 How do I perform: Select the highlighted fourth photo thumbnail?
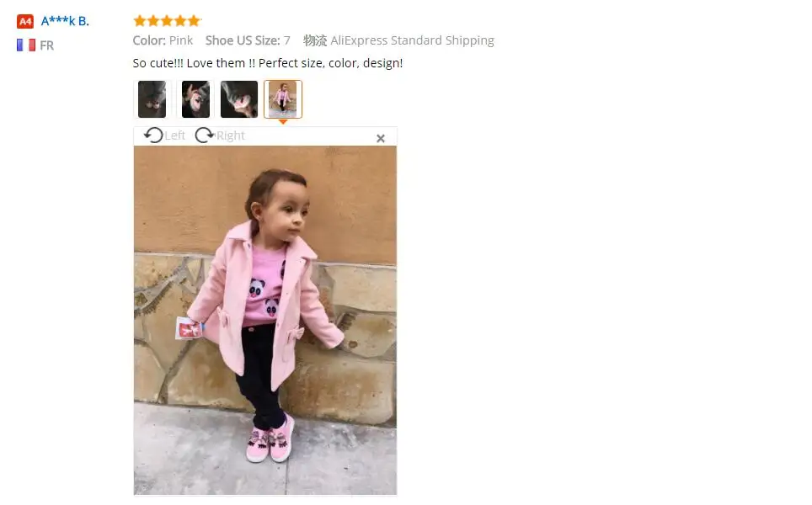click(283, 98)
